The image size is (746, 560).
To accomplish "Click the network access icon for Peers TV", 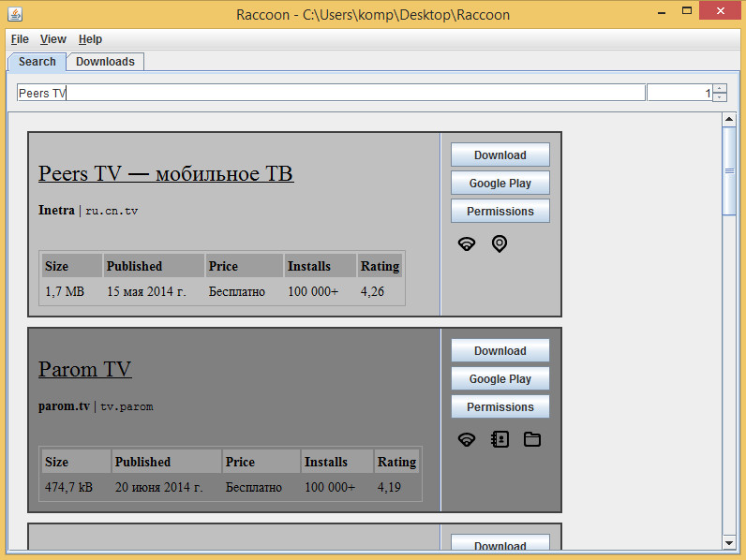I will (x=467, y=243).
